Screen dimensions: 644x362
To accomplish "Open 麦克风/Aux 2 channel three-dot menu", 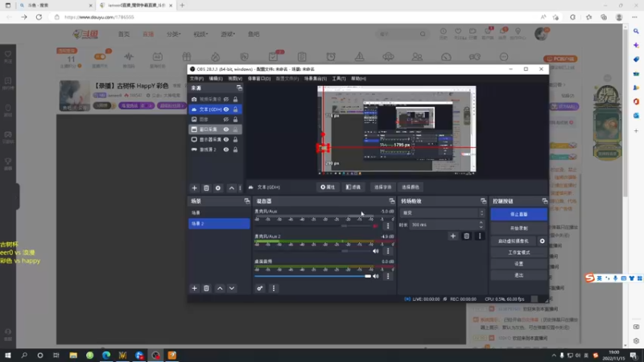I will (x=388, y=251).
